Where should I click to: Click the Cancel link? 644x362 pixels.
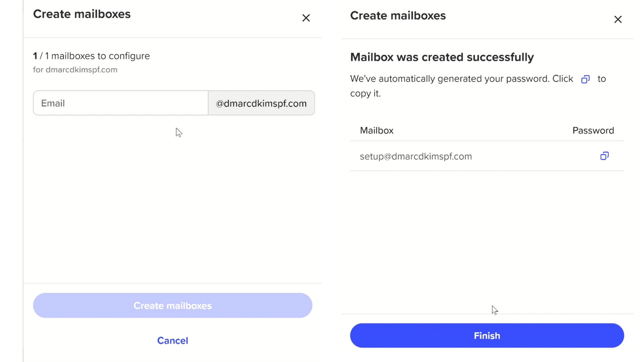(x=172, y=340)
